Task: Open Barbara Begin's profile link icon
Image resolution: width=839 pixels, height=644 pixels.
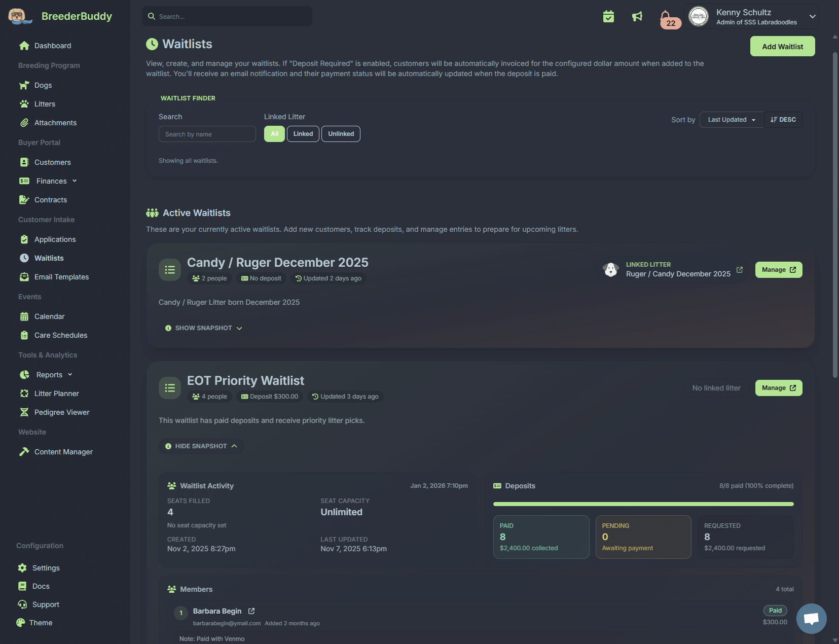Action: (x=251, y=611)
